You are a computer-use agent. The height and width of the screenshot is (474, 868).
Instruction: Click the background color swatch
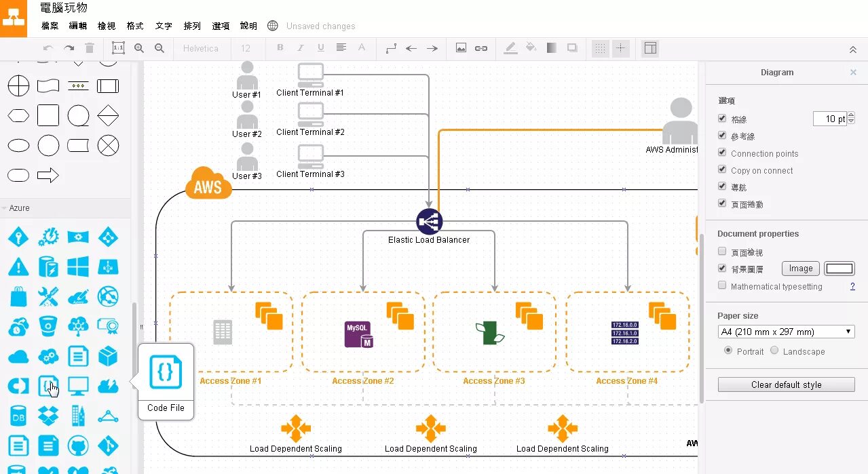[839, 269]
